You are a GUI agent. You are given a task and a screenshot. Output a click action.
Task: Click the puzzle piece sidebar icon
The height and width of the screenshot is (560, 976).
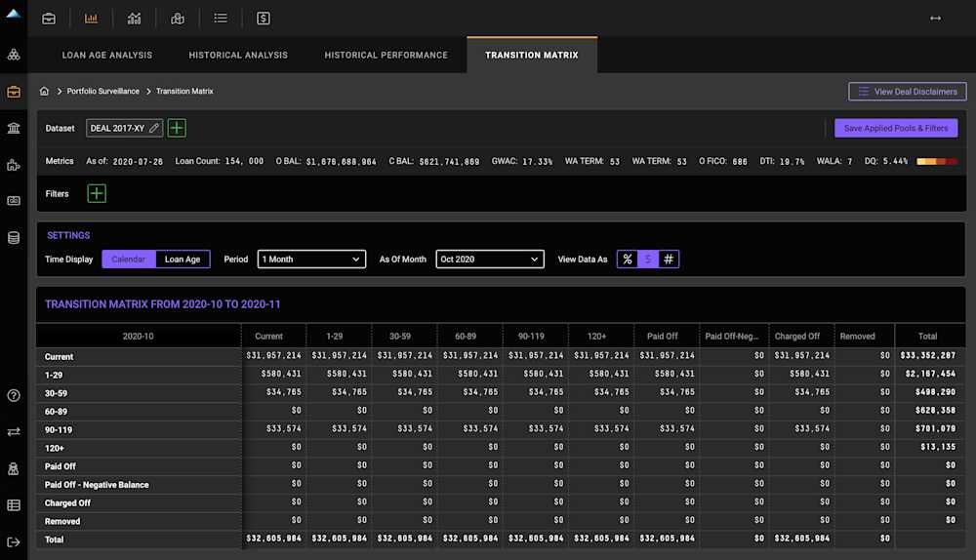pos(14,165)
